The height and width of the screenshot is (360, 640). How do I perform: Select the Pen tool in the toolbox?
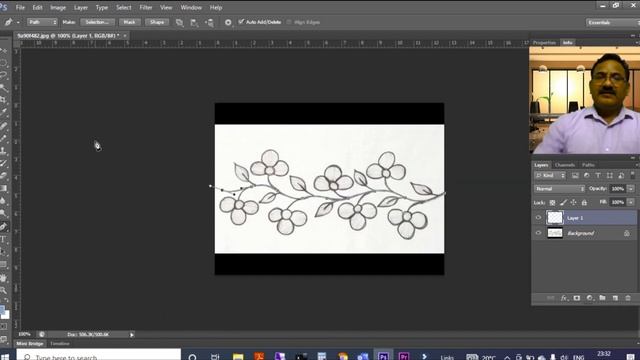point(4,227)
